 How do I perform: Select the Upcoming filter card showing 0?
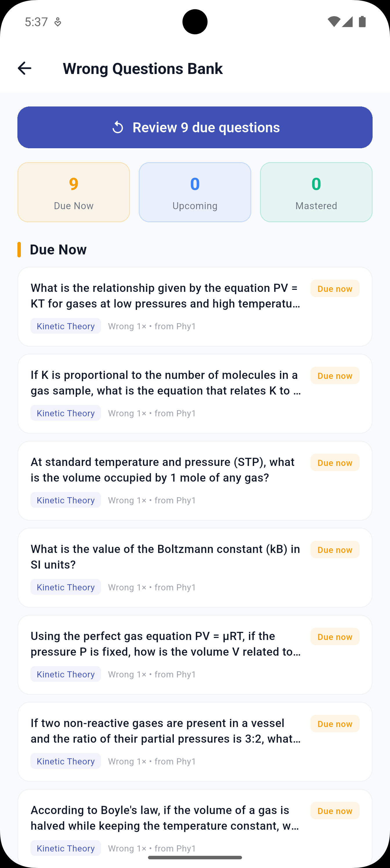tap(194, 192)
